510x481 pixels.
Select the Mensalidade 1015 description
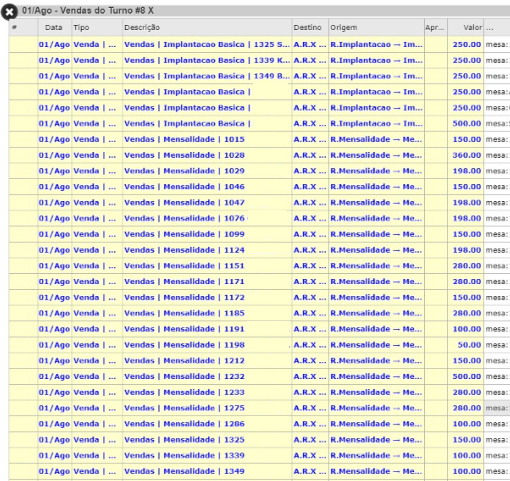click(x=184, y=139)
